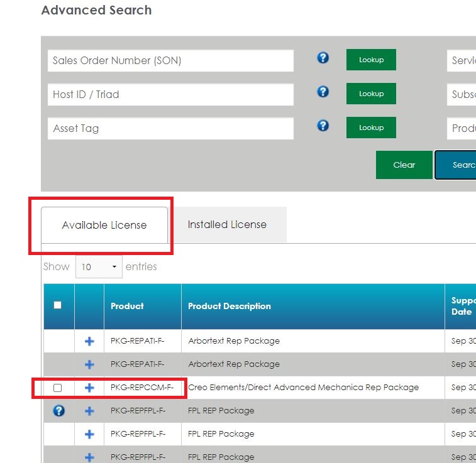Click Arbortext Rep Package description in second row
Viewport: 476px width, 463px height.
click(x=234, y=364)
